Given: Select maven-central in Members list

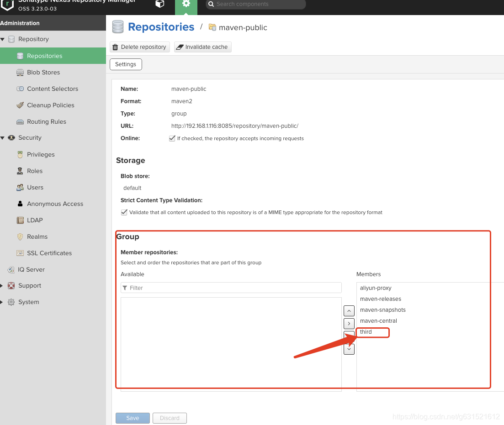Looking at the screenshot, I should tap(378, 320).
